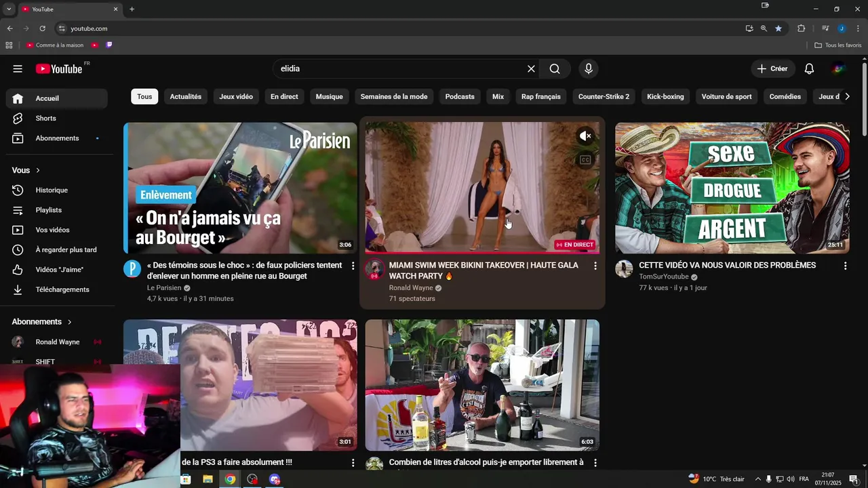
Task: Open À regarder plus tard
Action: click(57, 249)
